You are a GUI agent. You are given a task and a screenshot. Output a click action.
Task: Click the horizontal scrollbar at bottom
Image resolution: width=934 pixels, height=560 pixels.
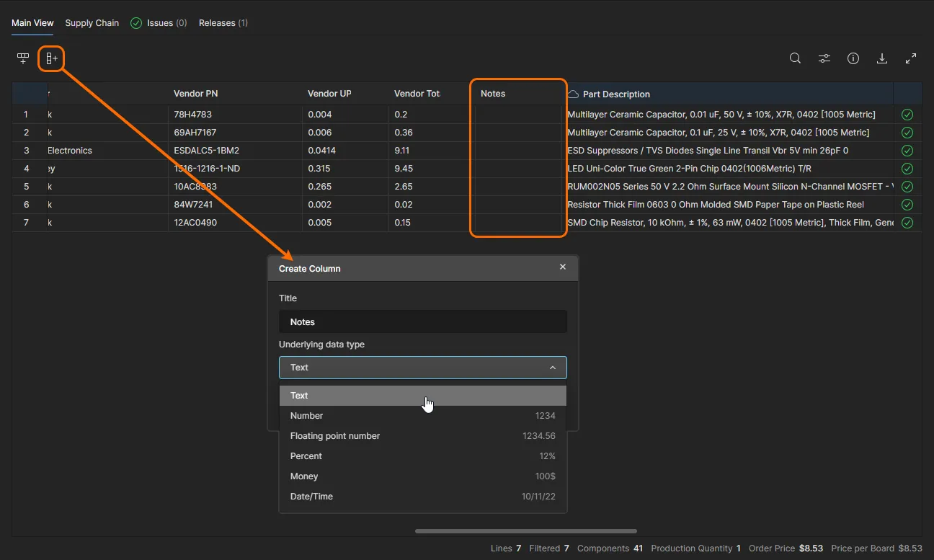[x=525, y=532]
